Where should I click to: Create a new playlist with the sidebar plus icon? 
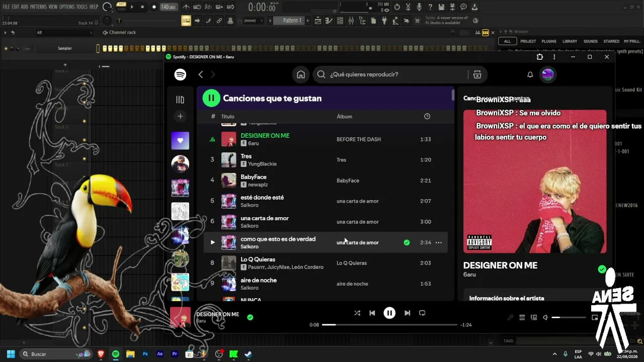(x=180, y=116)
